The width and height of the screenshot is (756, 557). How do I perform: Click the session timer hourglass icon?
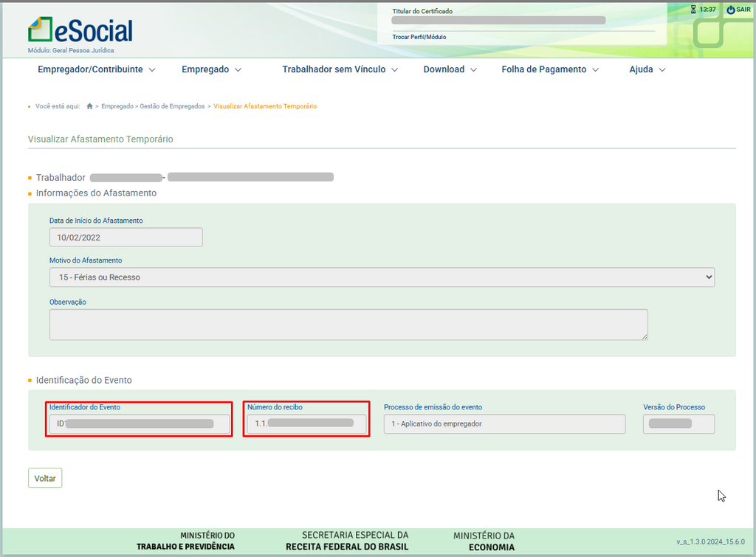click(x=693, y=10)
